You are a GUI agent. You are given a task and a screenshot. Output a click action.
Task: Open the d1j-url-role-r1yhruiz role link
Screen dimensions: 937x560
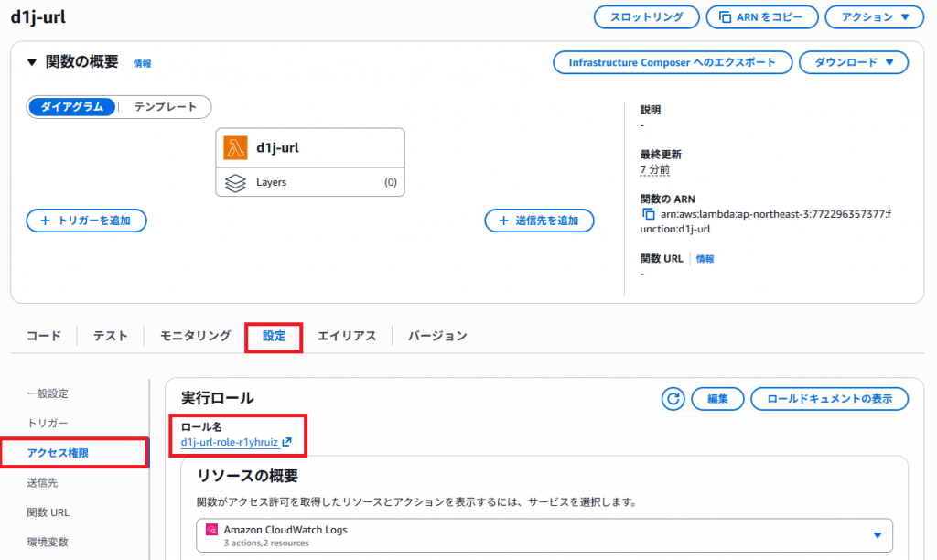(x=229, y=443)
